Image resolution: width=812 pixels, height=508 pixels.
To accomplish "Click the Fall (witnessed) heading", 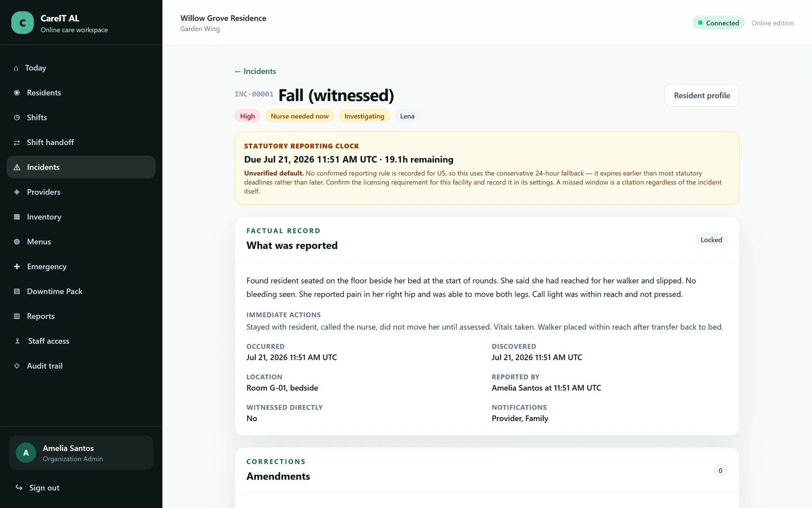I will 336,96.
